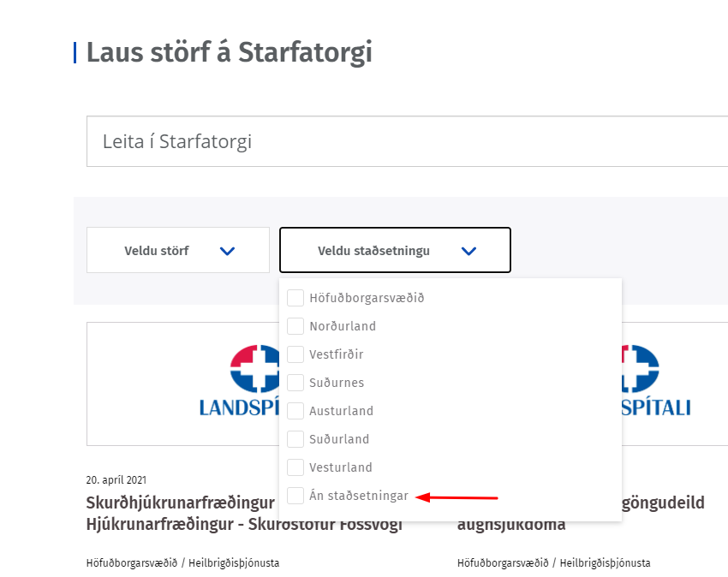Open the Veldu störf dropdown
This screenshot has width=728, height=577.
pyautogui.click(x=178, y=250)
